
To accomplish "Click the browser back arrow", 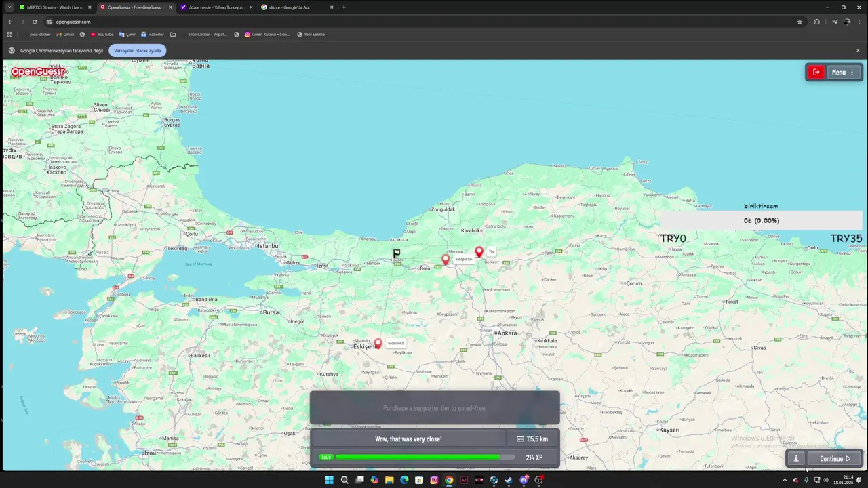I will tap(10, 22).
